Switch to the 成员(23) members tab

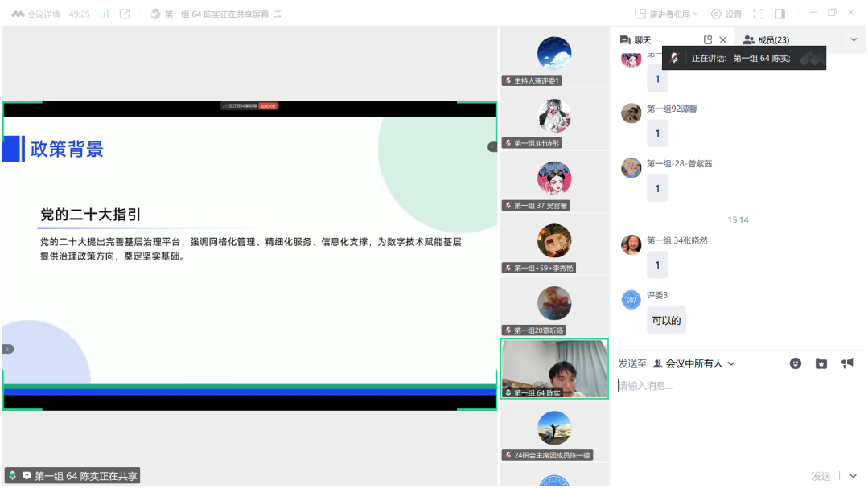(766, 39)
